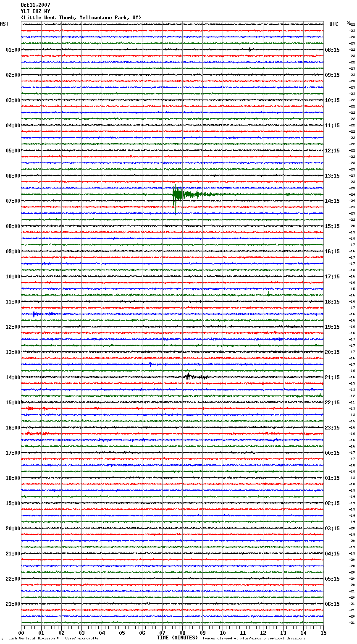
Task: Click the UTC column header
Action: [x=334, y=24]
